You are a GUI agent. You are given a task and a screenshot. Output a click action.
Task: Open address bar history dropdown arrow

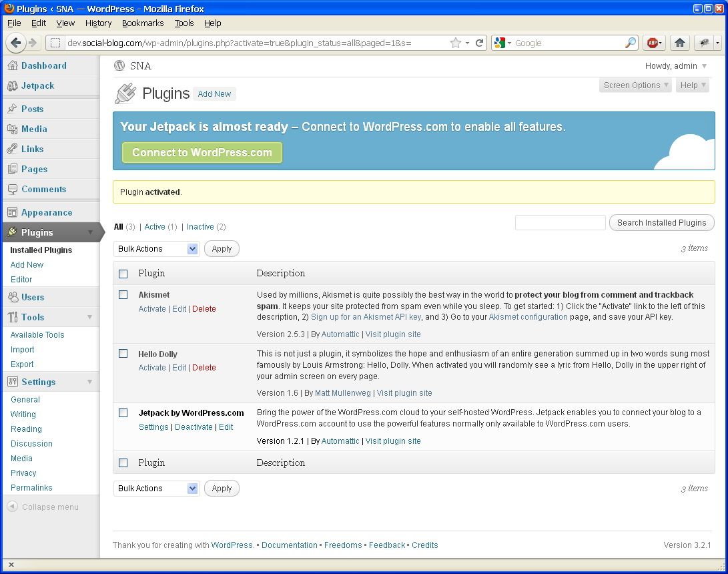[468, 43]
